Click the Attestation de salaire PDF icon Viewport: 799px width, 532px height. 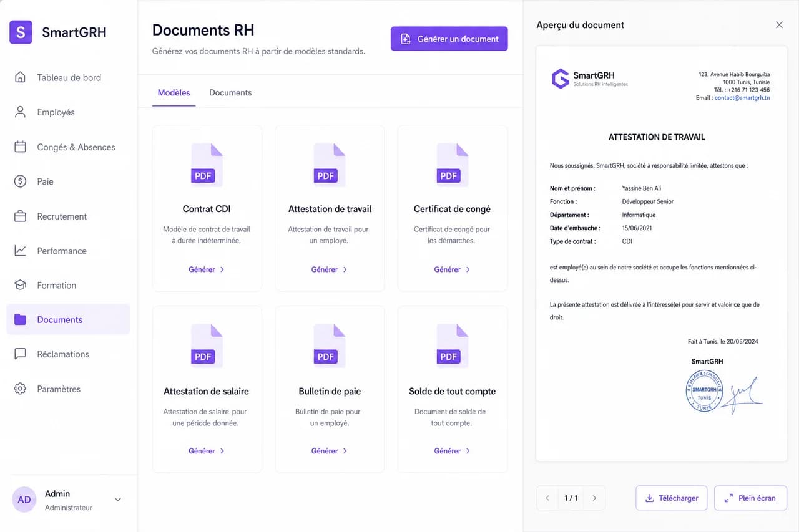coord(207,346)
